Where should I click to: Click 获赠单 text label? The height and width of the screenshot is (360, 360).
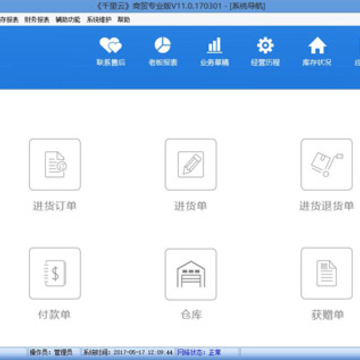coord(327,315)
